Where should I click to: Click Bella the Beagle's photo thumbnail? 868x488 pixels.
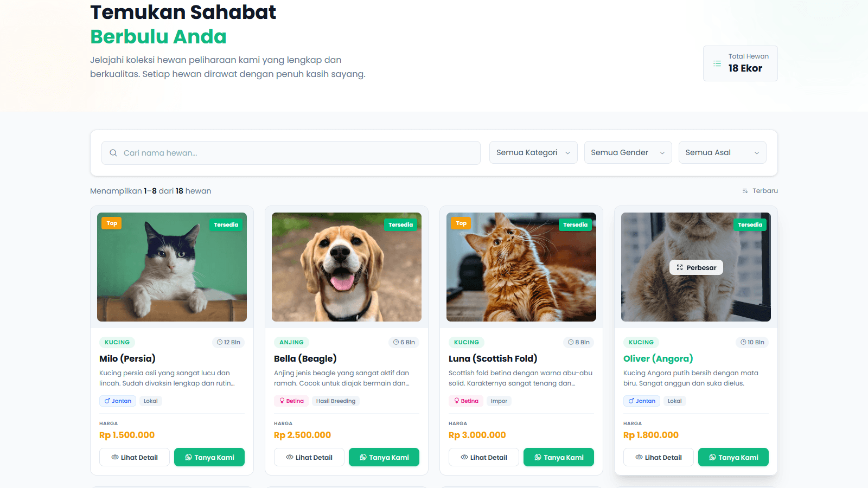347,267
